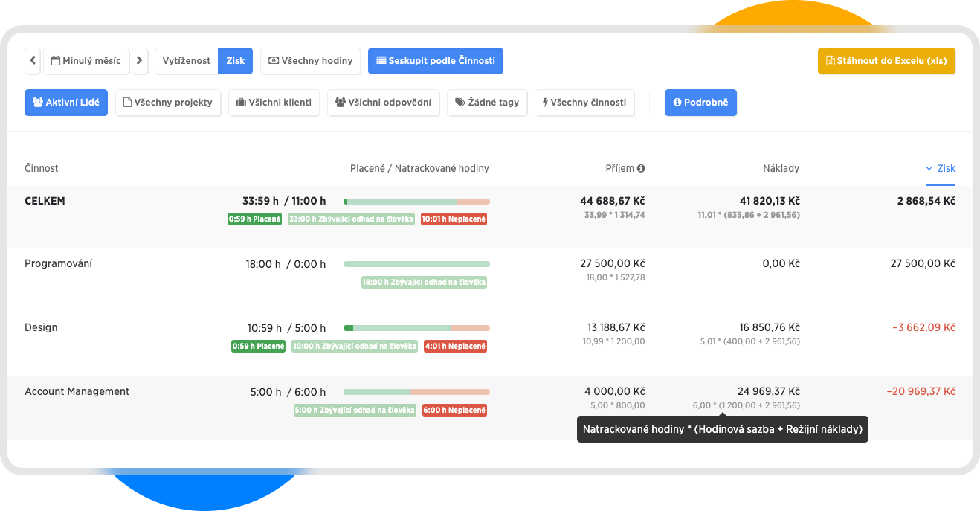
Task: Open the Všechny projekty filter
Action: click(x=167, y=103)
